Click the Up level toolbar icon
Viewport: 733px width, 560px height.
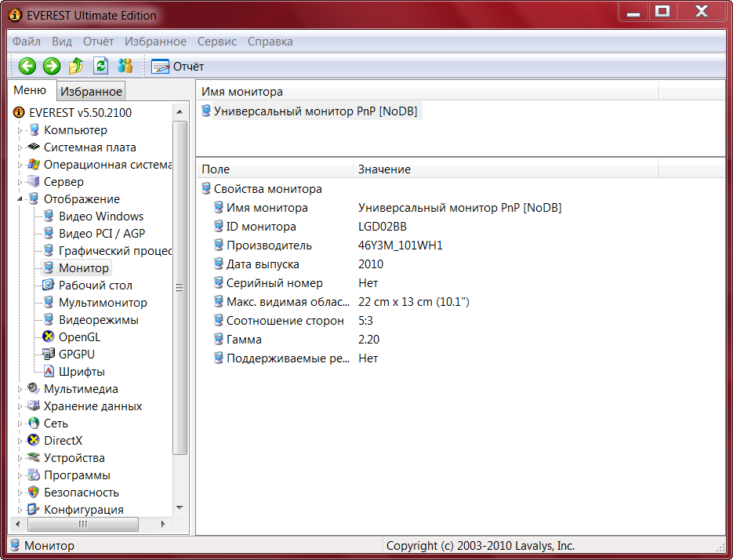[x=76, y=67]
